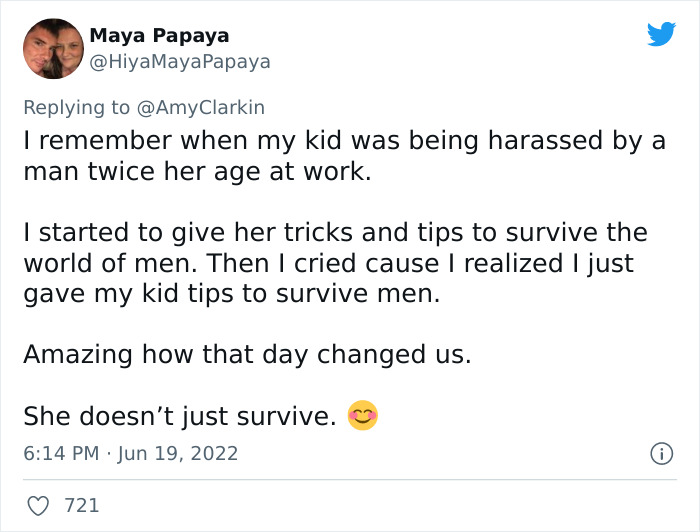Click the "Replying to" label

click(79, 107)
